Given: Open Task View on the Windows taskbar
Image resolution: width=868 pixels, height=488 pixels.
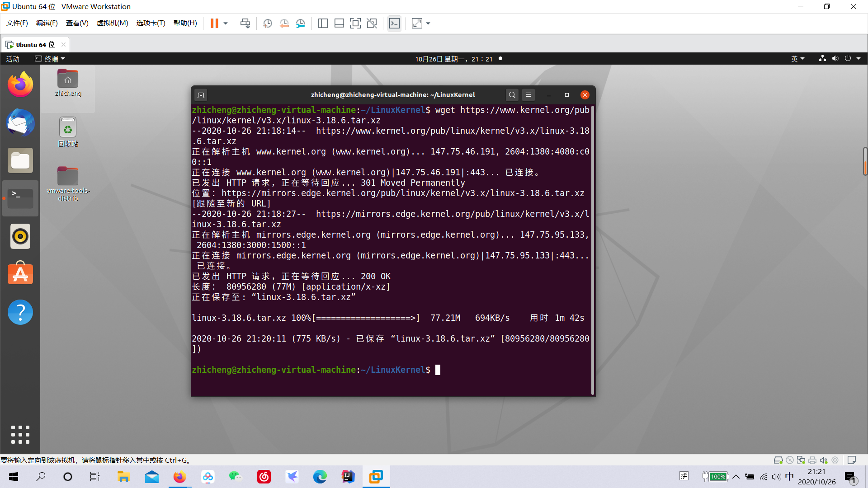Looking at the screenshot, I should 94,477.
